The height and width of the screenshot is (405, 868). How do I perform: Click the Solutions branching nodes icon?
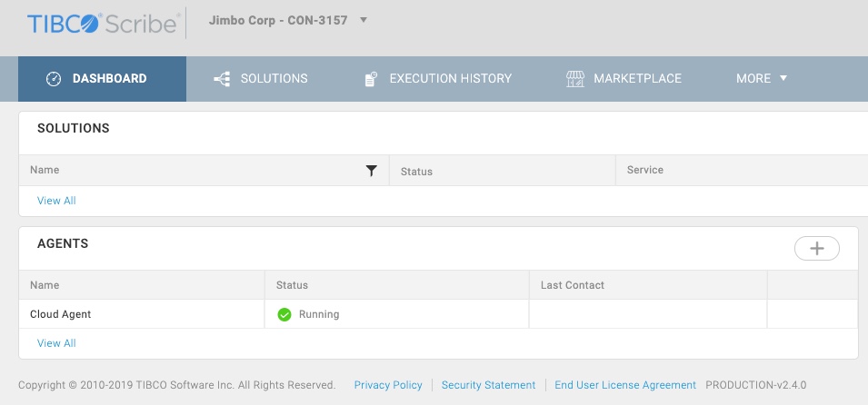(x=222, y=79)
